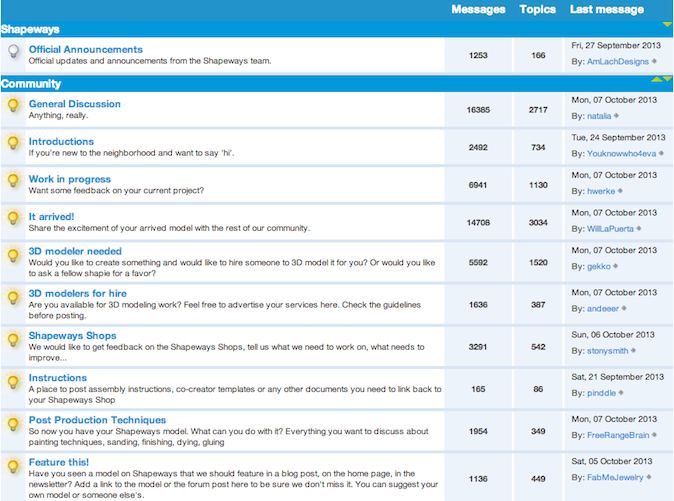Image resolution: width=674 pixels, height=501 pixels.
Task: Click the bulb icon beside Shapeways Shops
Action: tap(13, 338)
